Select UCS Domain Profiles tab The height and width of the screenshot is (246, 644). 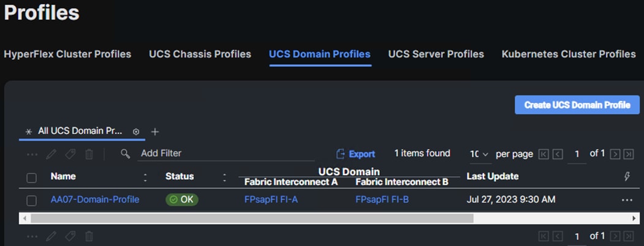click(x=319, y=54)
